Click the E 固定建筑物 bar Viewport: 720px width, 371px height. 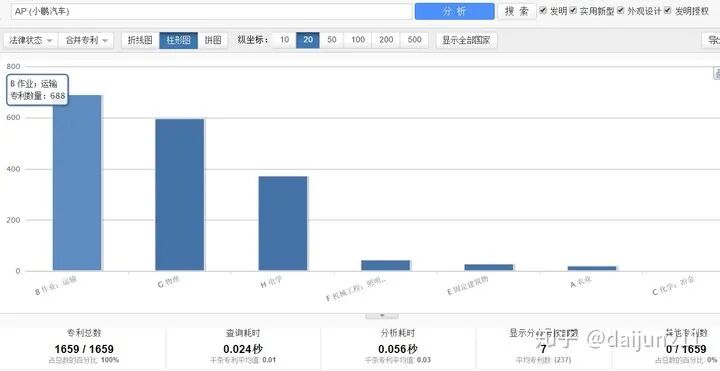[x=489, y=267]
